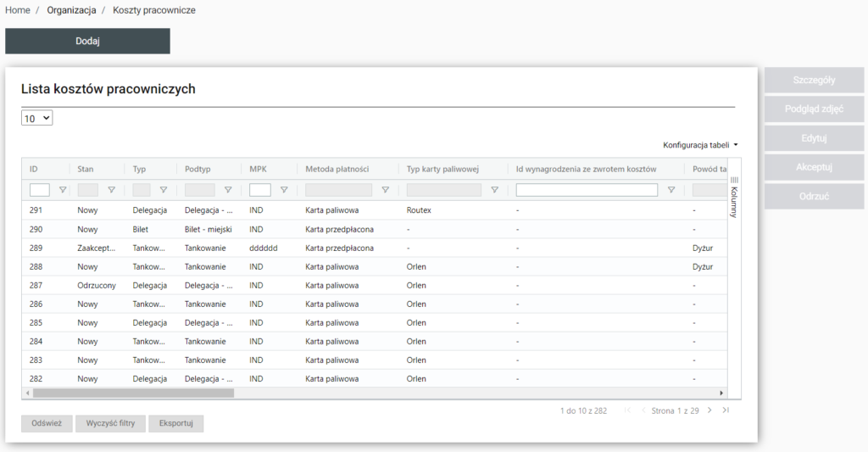Open filter icon for Stan column
This screenshot has height=452, width=868.
[x=111, y=190]
